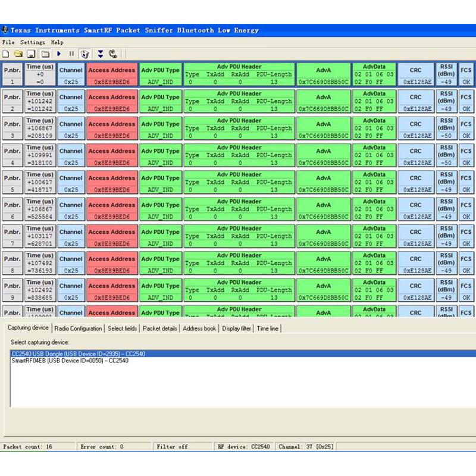Click Channel 37 [0x25] status entry
The height and width of the screenshot is (476, 476).
tap(306, 447)
